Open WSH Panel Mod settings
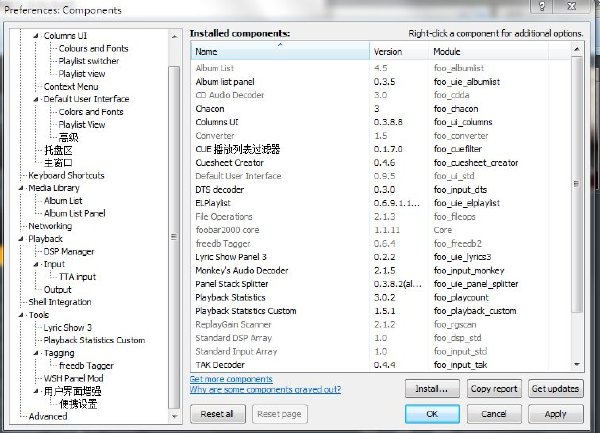Viewport: 600px width, 433px height. tap(73, 379)
